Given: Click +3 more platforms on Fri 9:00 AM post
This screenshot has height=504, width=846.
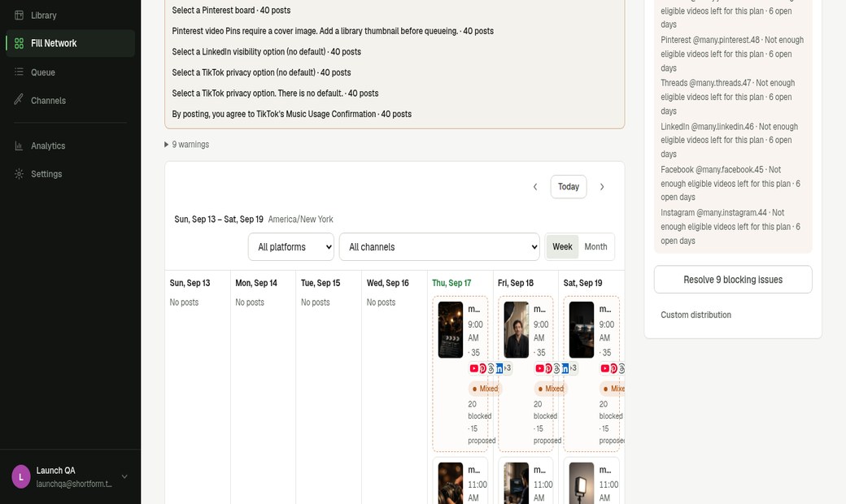Looking at the screenshot, I should [573, 368].
